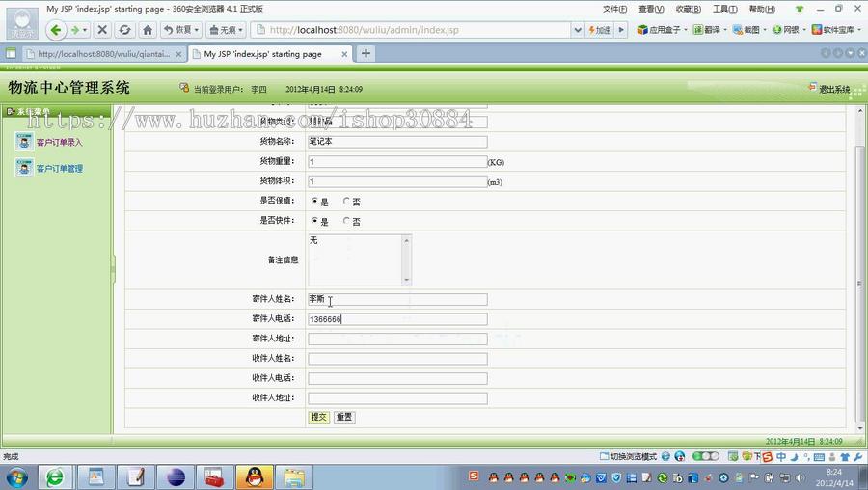Viewport: 868px width, 490px height.
Task: Open the Windows Start orb
Action: 16,477
